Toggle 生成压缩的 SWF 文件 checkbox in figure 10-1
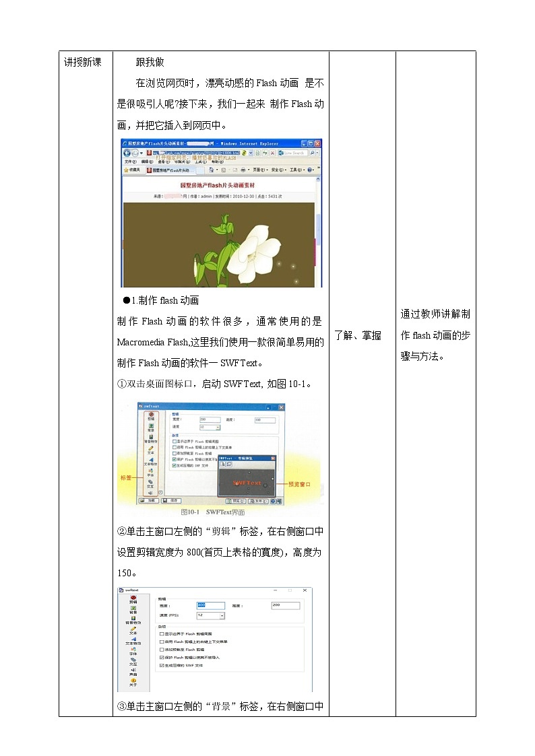535x756 pixels. point(175,466)
